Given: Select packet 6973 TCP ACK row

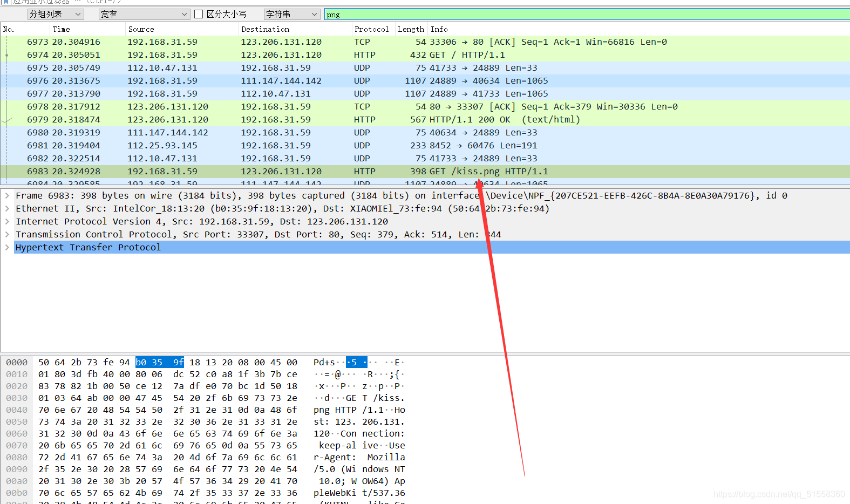Looking at the screenshot, I should tap(425, 42).
